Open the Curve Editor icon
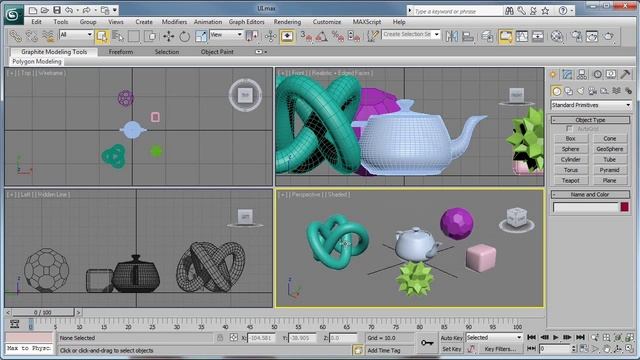 [522, 36]
